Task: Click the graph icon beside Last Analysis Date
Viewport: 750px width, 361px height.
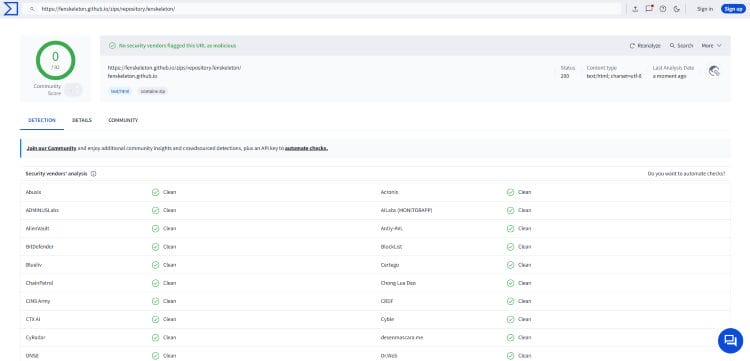Action: [714, 71]
